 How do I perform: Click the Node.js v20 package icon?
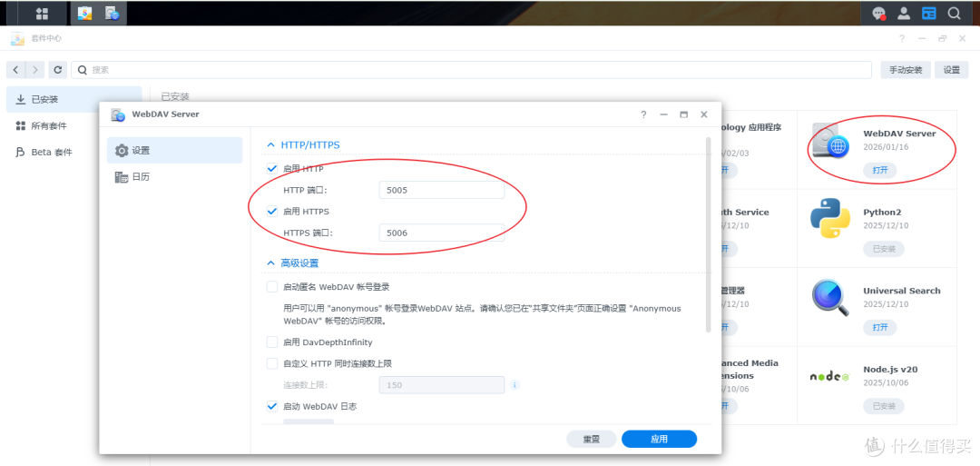[830, 377]
